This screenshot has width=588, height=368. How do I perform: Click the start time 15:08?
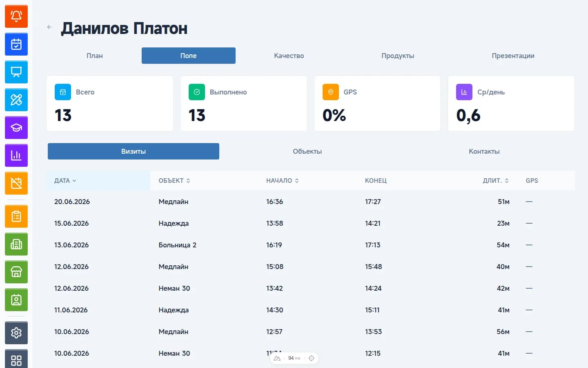click(275, 267)
